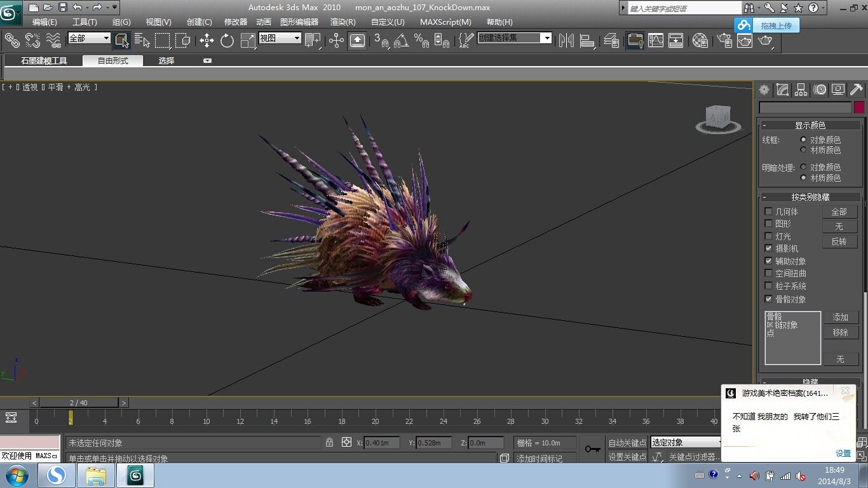Check the 粒子系统 hide checkbox
Image resolution: width=868 pixels, height=488 pixels.
click(x=768, y=286)
